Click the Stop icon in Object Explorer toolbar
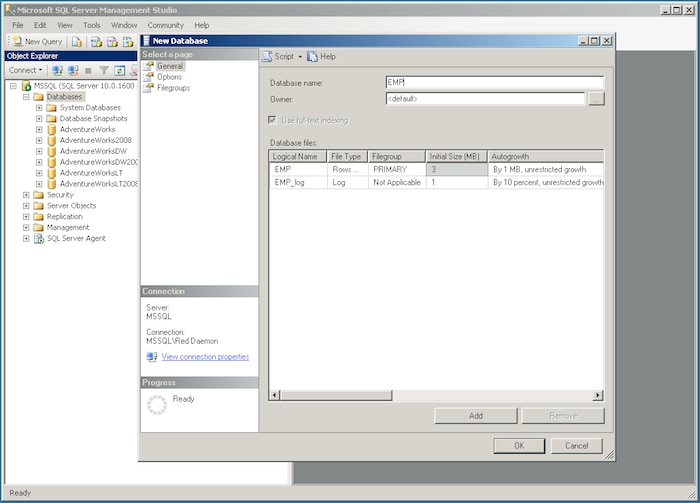The width and height of the screenshot is (700, 503). 88,71
